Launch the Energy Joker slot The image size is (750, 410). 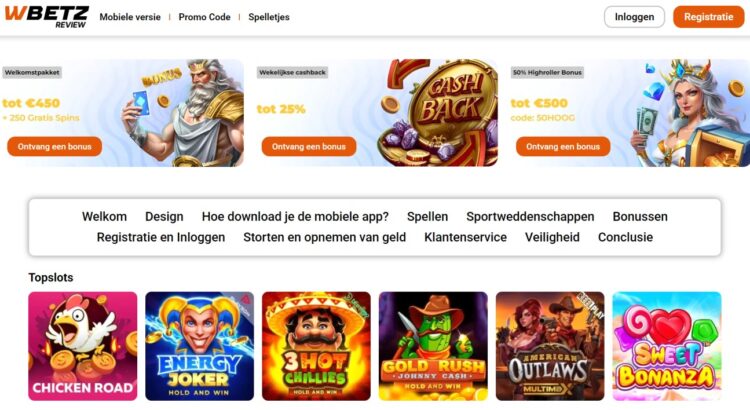tap(199, 346)
